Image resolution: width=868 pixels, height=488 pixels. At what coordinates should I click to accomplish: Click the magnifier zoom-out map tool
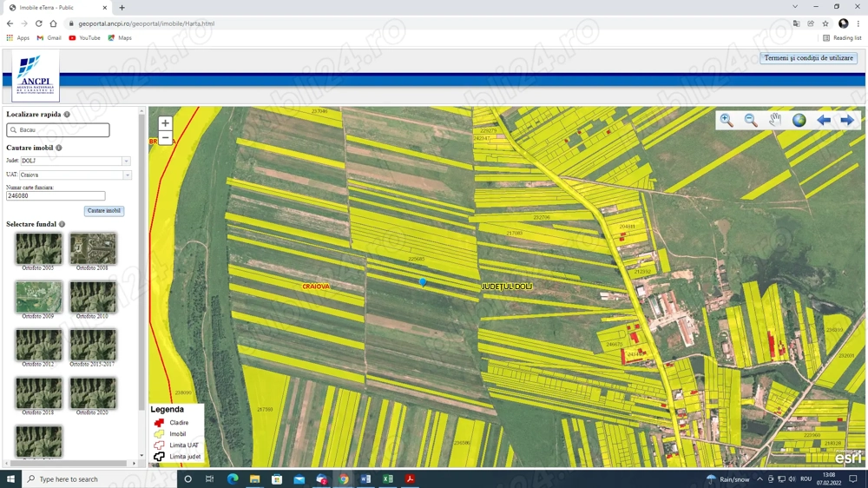[x=751, y=121]
